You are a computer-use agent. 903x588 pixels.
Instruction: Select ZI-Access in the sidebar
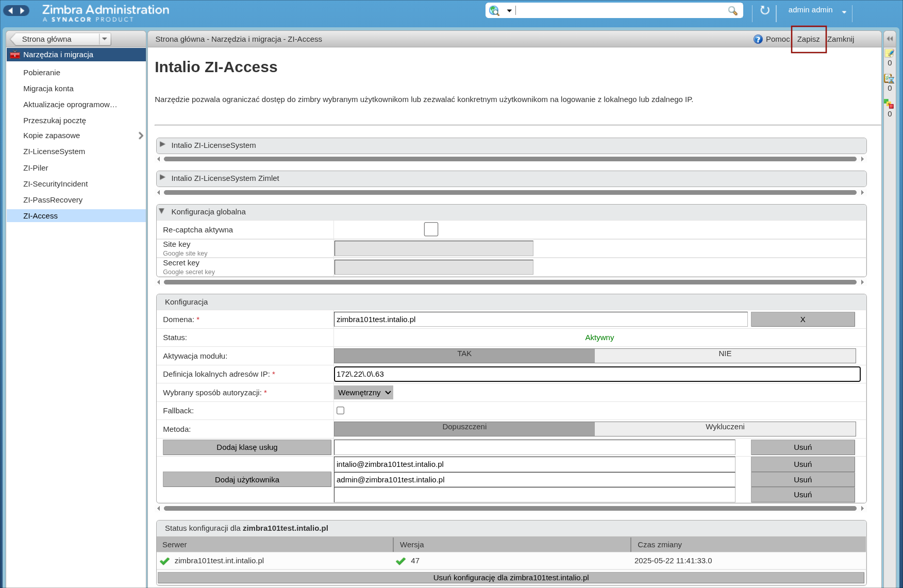pyautogui.click(x=76, y=216)
